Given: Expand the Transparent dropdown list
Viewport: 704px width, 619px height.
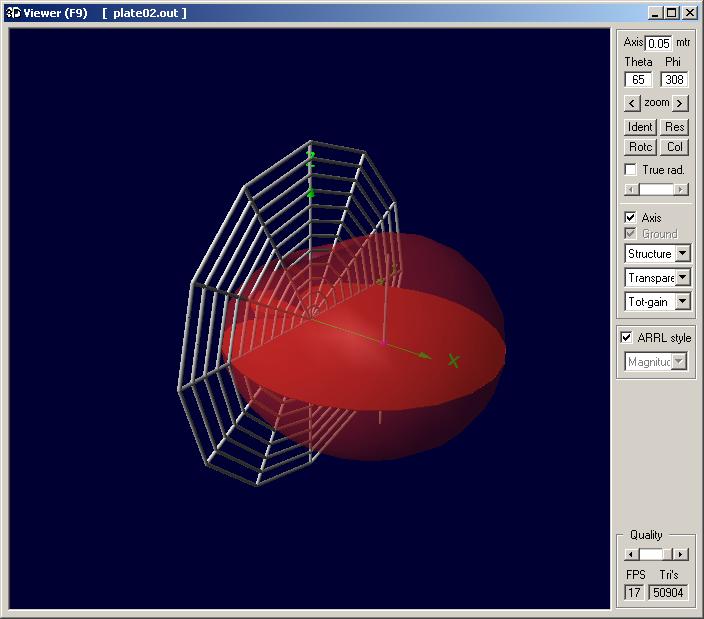Looking at the screenshot, I should point(683,278).
